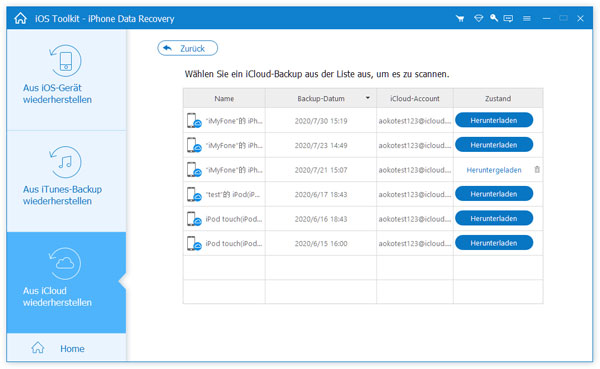Download the 2020/6/17 18:43 backup
This screenshot has height=369, width=600.
[494, 194]
